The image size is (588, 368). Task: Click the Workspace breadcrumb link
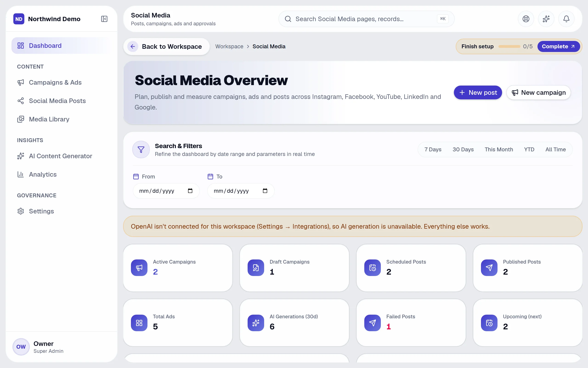229,46
